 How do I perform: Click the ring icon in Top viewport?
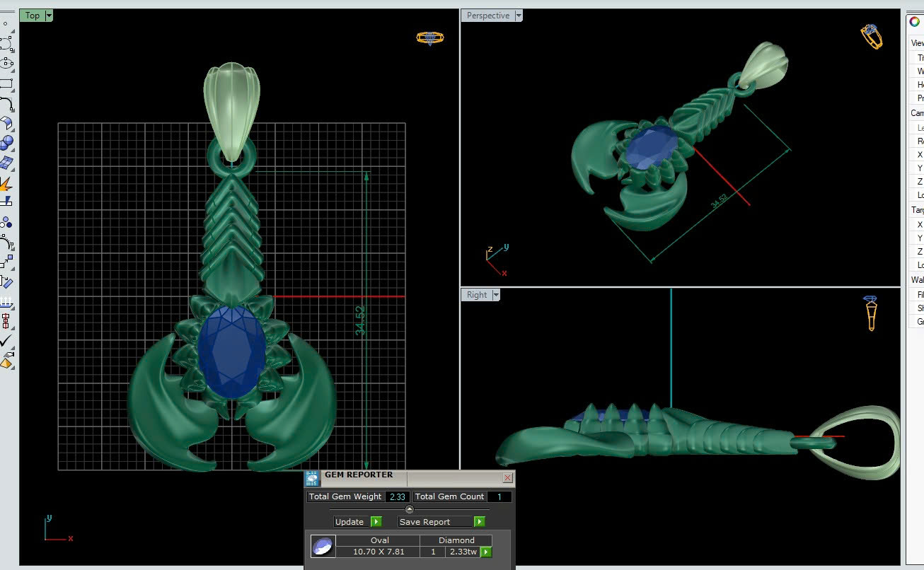point(429,38)
